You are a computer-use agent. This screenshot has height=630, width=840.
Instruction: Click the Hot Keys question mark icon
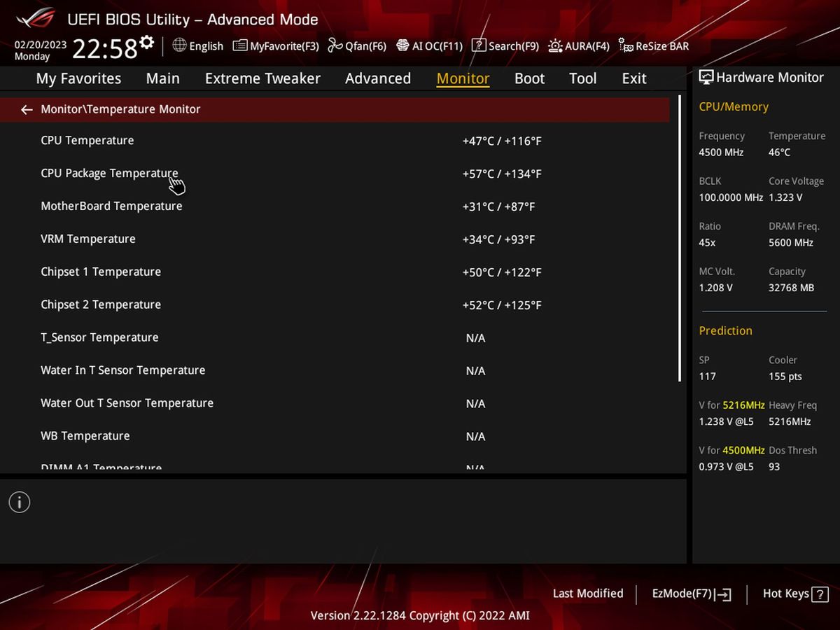820,594
